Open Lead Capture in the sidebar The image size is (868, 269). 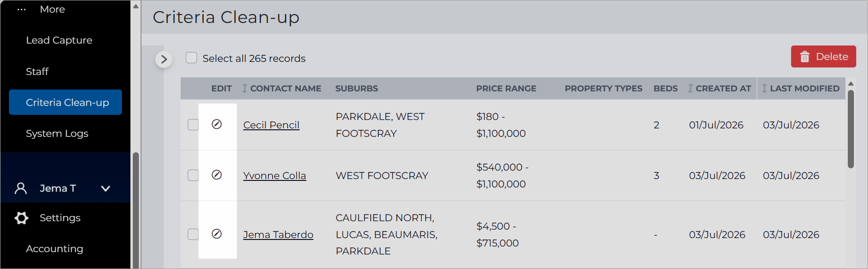(x=59, y=40)
